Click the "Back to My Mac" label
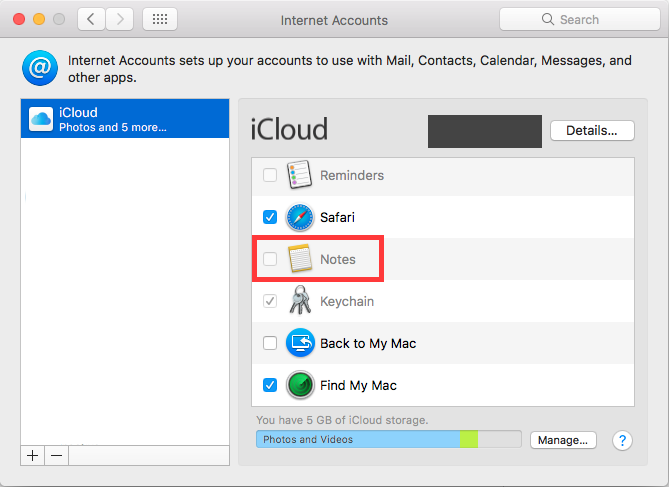This screenshot has height=487, width=669. point(368,343)
